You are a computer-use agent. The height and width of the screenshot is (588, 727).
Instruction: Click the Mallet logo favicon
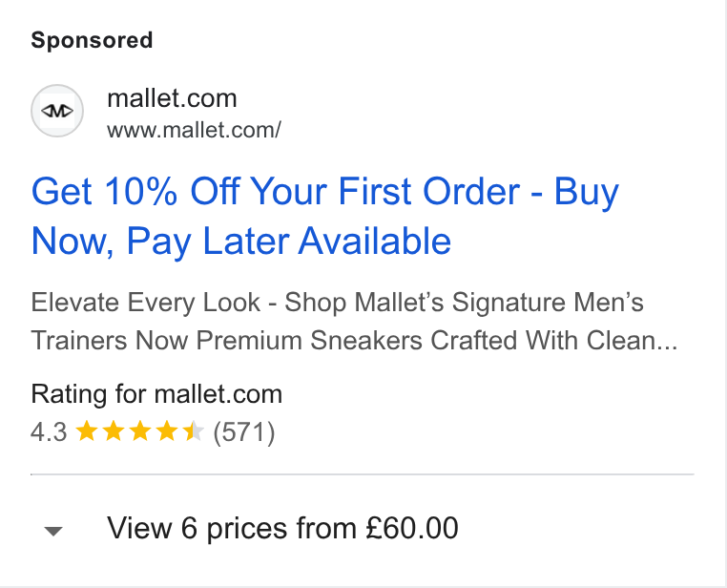coord(57,111)
